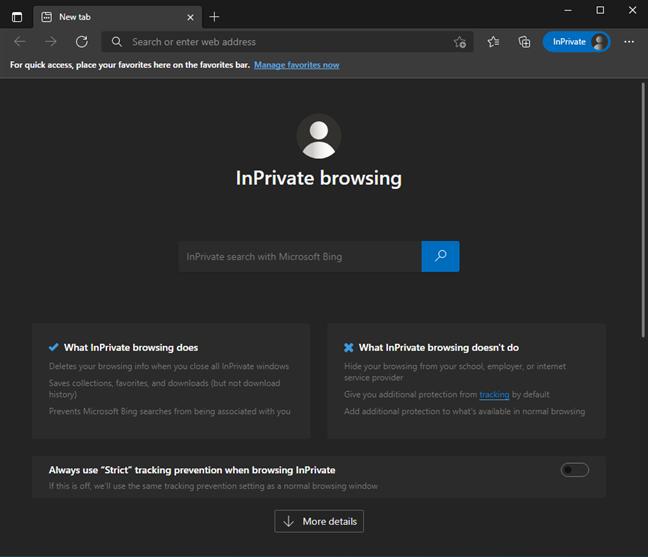The height and width of the screenshot is (557, 648).
Task: Minimize the browser window
Action: click(x=568, y=10)
